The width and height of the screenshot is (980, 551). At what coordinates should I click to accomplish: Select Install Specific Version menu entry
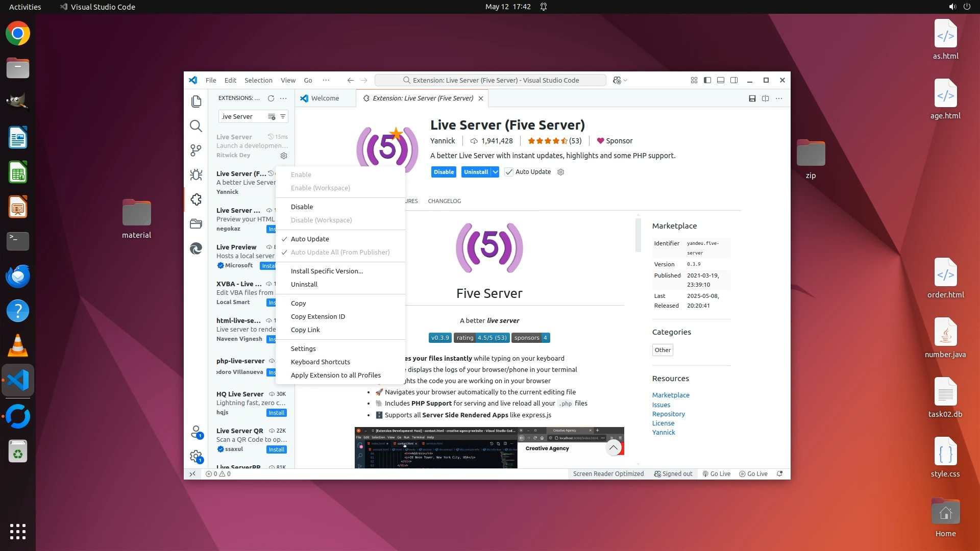(x=327, y=271)
